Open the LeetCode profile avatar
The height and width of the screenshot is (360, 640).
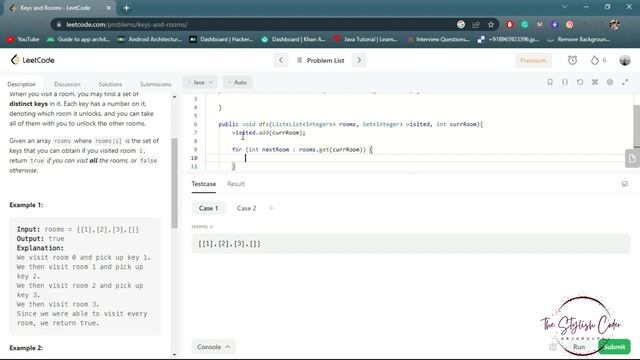[x=624, y=60]
